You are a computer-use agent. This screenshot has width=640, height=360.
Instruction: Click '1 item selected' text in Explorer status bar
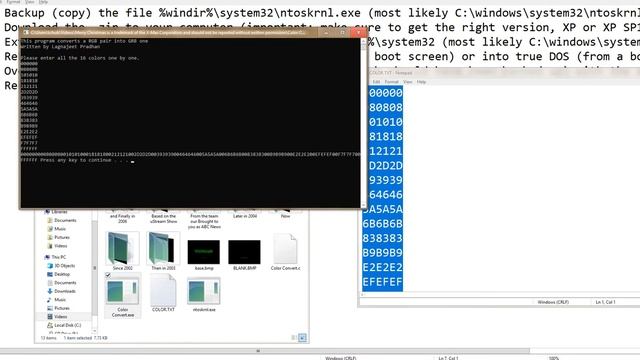click(x=78, y=338)
